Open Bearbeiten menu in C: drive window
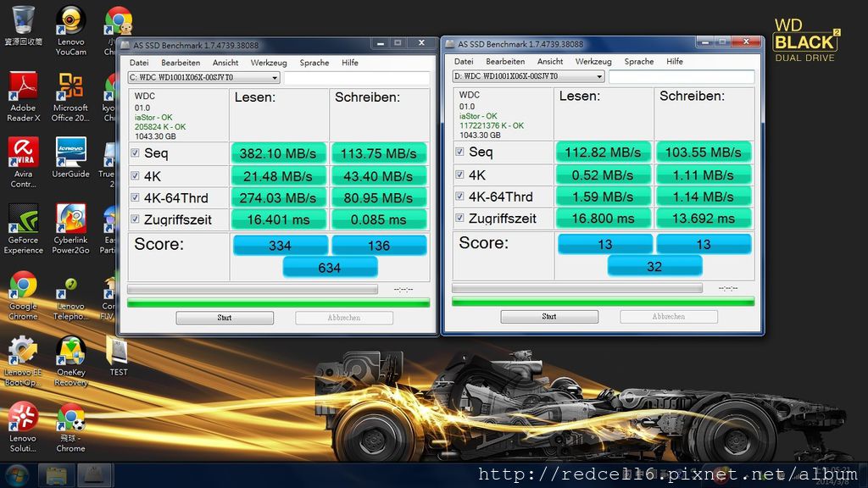Viewport: 868px width, 488px height. (x=181, y=63)
